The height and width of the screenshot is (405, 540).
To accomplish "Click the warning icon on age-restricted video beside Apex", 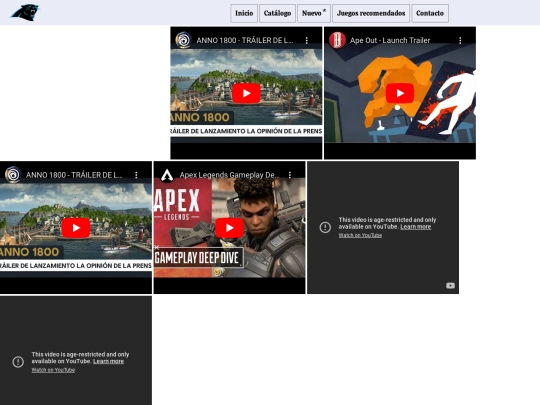I will [325, 227].
